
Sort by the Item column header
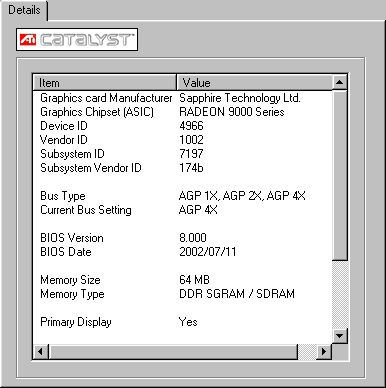(x=105, y=82)
